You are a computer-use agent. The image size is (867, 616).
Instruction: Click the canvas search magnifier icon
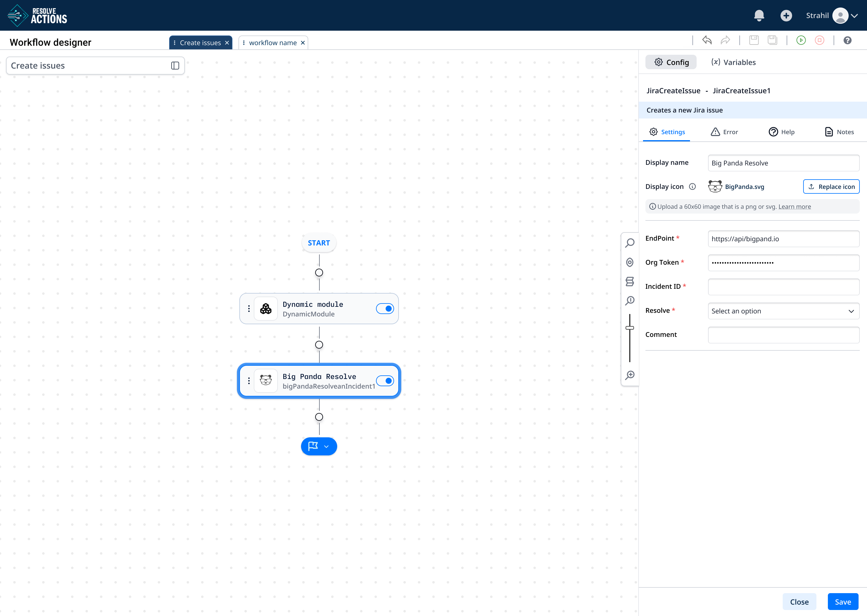pyautogui.click(x=630, y=243)
